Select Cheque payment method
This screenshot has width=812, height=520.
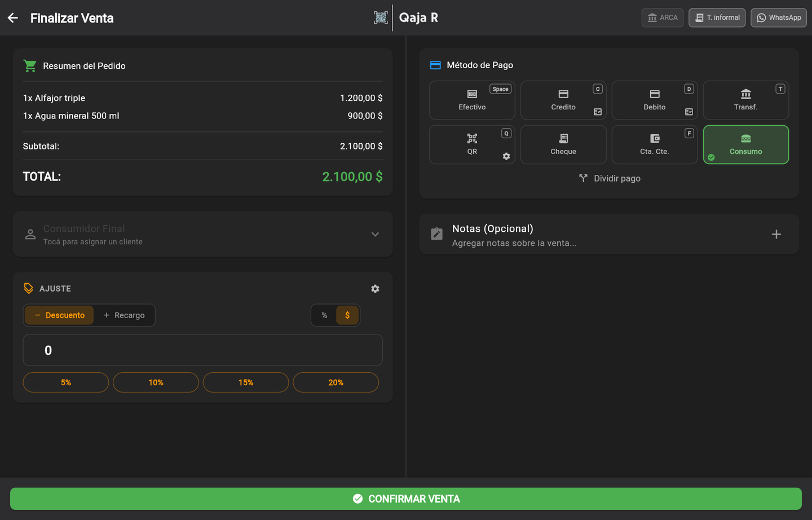click(563, 145)
